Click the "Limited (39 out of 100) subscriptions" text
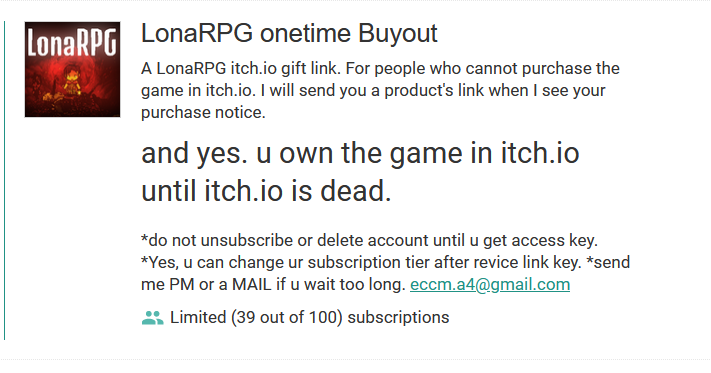Viewport: 711px width, 373px height. (310, 317)
